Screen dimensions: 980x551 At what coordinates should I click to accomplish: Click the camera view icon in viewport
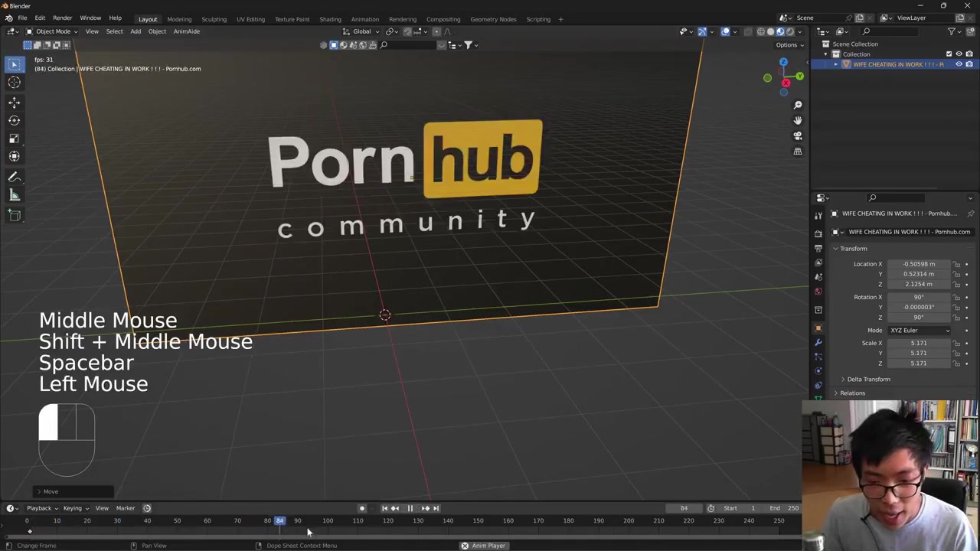tap(797, 136)
